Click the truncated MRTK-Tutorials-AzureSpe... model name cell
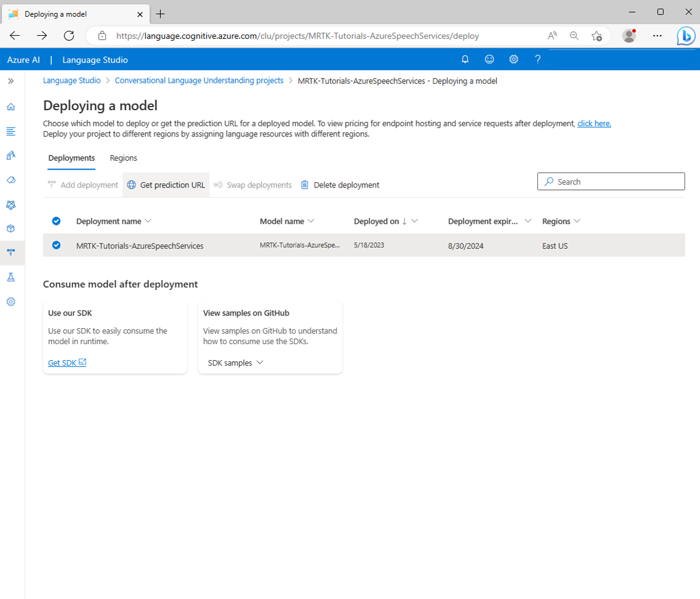 pyautogui.click(x=300, y=245)
